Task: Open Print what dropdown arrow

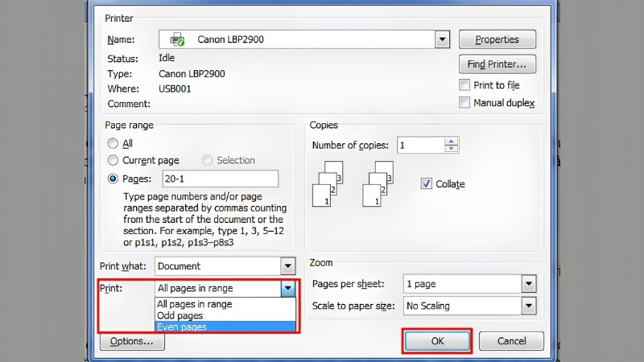Action: point(288,266)
